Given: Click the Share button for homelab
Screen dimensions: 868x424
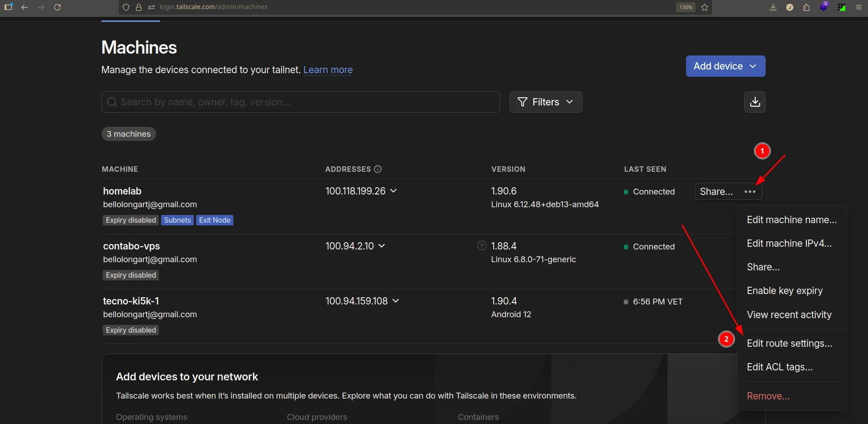Looking at the screenshot, I should 716,191.
